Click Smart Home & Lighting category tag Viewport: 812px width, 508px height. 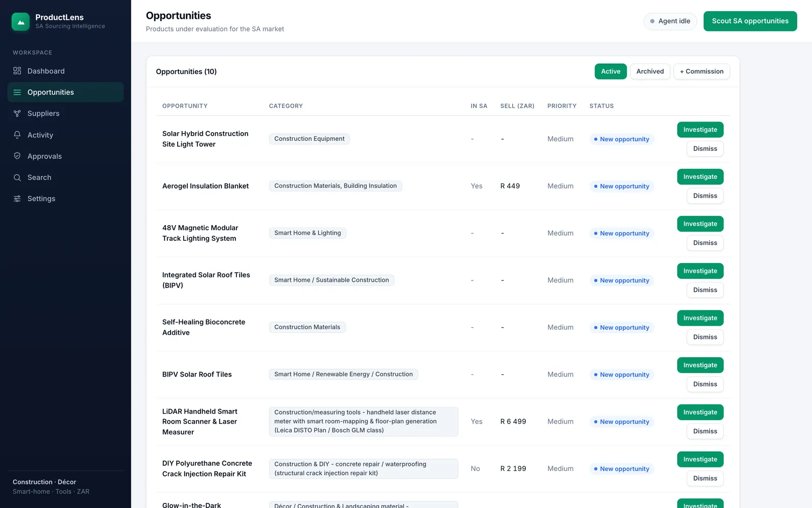[308, 233]
